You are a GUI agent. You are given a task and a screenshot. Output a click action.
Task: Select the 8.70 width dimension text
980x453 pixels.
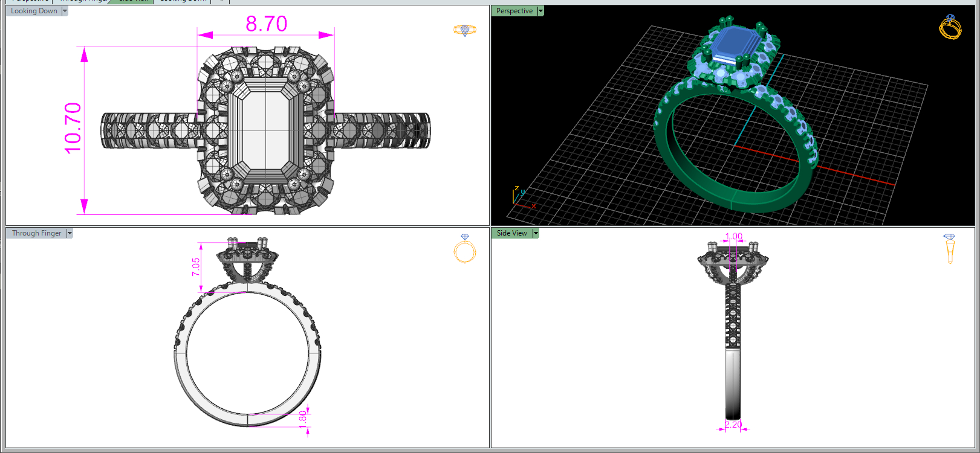point(266,24)
